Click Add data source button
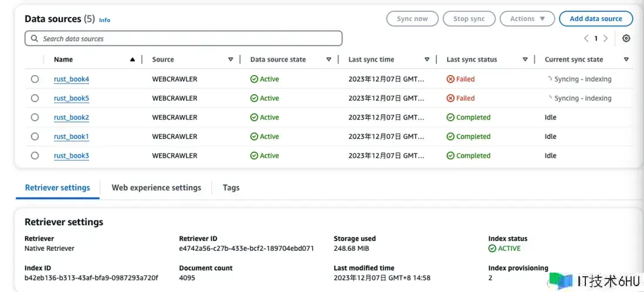The width and height of the screenshot is (644, 292). (x=596, y=19)
